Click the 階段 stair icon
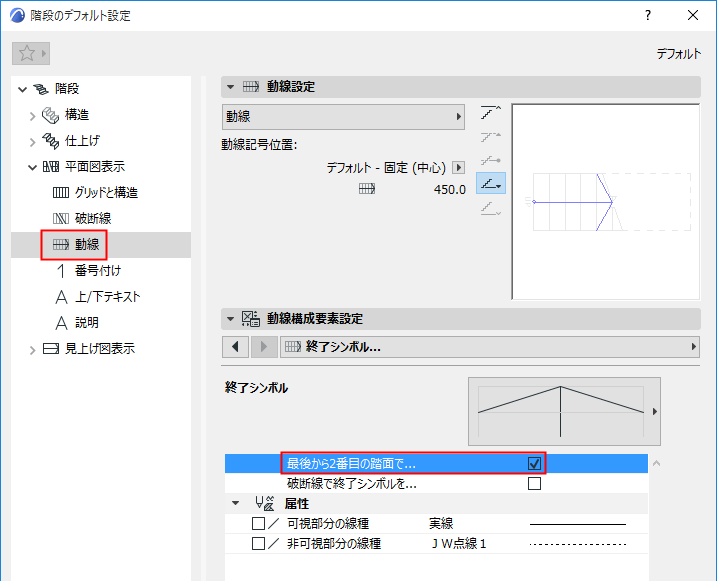Image resolution: width=717 pixels, height=581 pixels. tap(41, 89)
